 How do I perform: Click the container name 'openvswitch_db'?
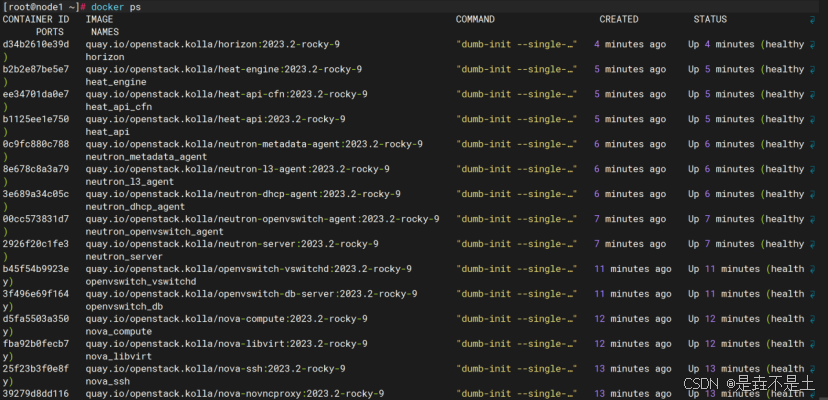[x=124, y=306]
